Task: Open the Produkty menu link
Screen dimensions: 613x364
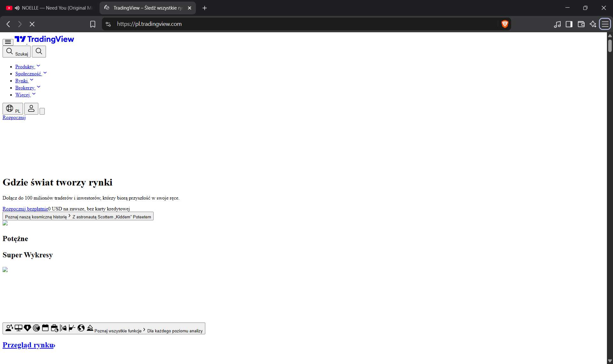Action: click(x=25, y=67)
